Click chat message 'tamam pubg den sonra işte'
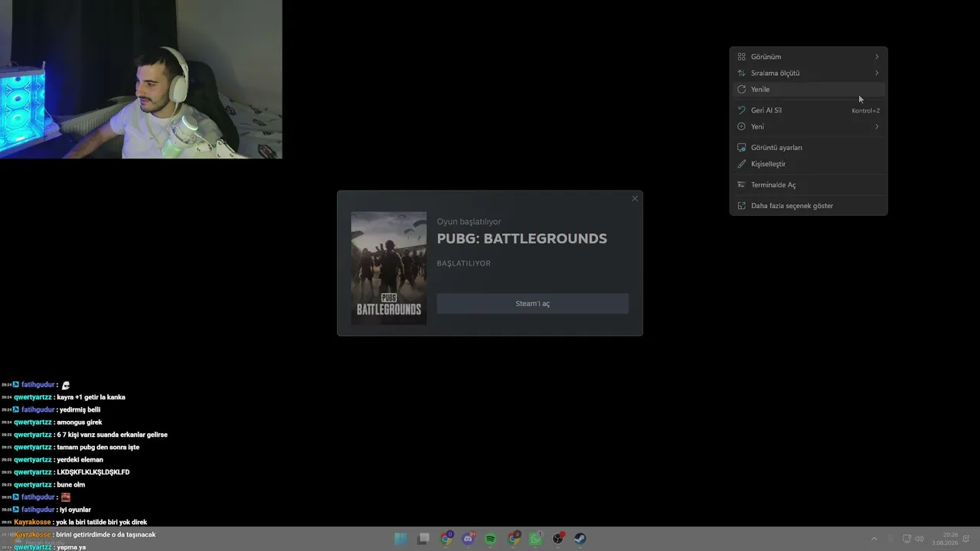 click(x=98, y=447)
